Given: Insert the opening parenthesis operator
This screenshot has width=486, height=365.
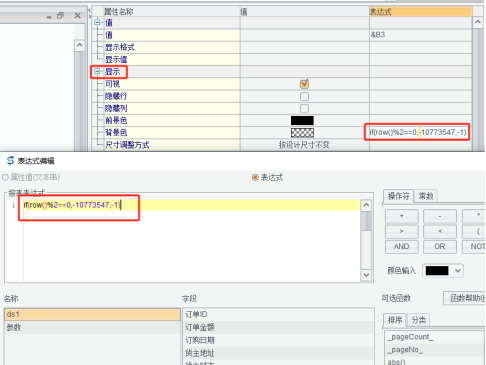Looking at the screenshot, I should point(474,231).
